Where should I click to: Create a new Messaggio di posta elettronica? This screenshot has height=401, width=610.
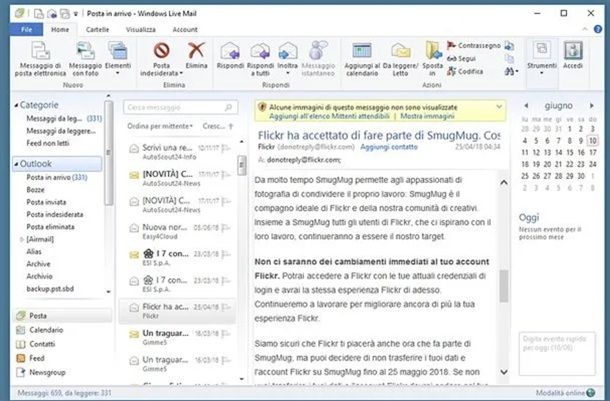tap(40, 59)
